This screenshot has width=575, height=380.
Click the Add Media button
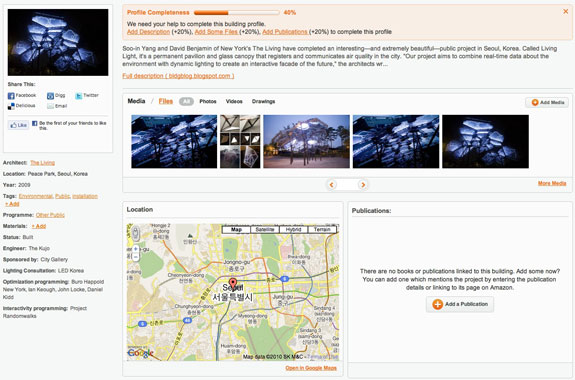coord(547,102)
